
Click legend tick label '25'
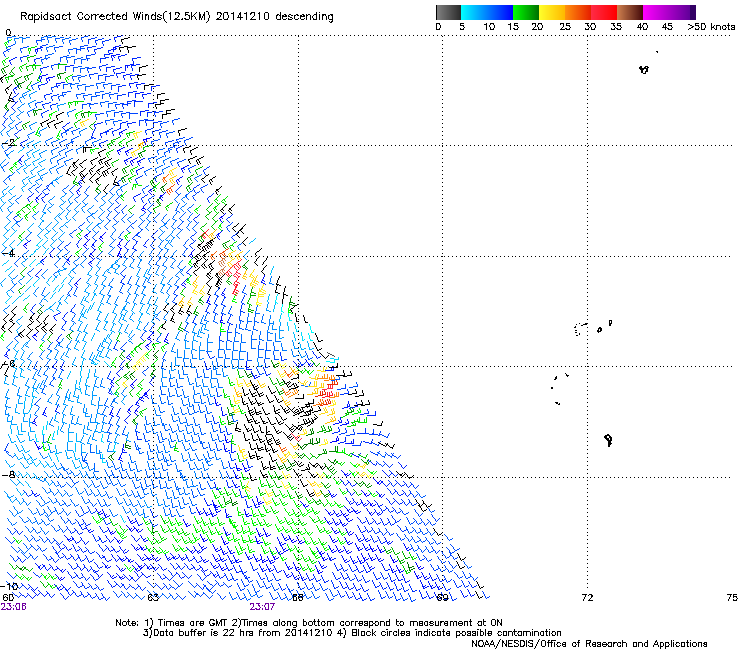pyautogui.click(x=565, y=27)
